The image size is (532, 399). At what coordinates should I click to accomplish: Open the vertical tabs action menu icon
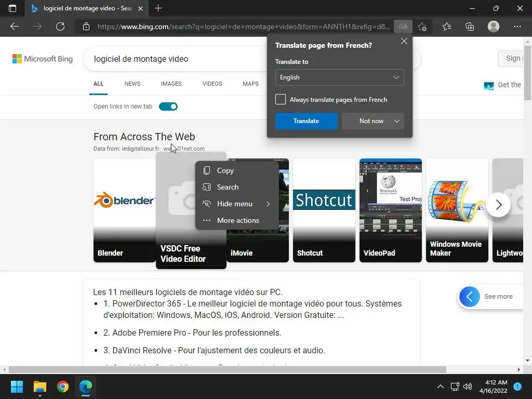tap(12, 8)
